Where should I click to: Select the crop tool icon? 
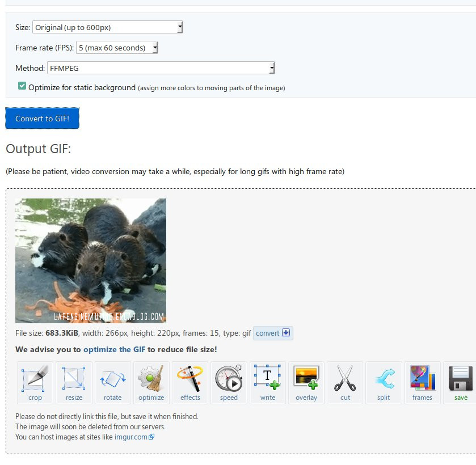[35, 382]
